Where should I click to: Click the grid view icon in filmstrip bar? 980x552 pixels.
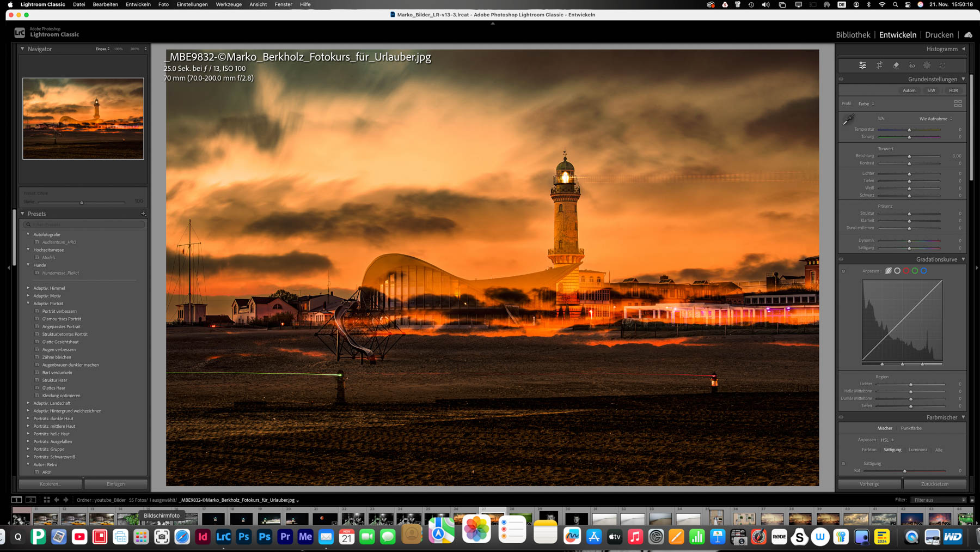47,500
